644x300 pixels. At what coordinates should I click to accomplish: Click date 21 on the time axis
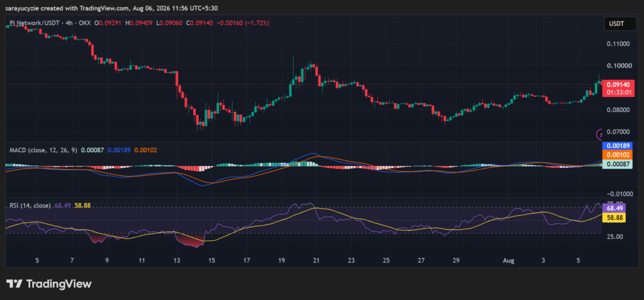(316, 260)
